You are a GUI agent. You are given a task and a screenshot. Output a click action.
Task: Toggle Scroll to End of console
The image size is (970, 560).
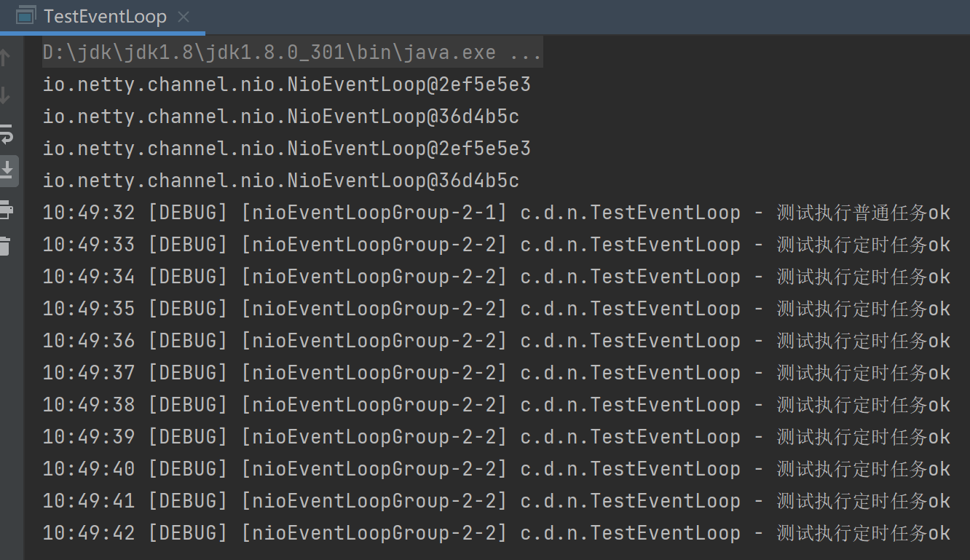coord(7,170)
